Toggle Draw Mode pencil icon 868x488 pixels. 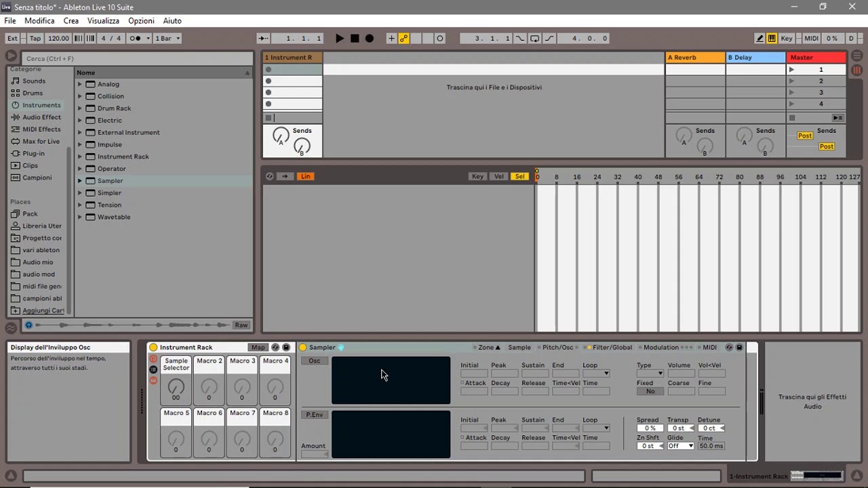click(760, 39)
